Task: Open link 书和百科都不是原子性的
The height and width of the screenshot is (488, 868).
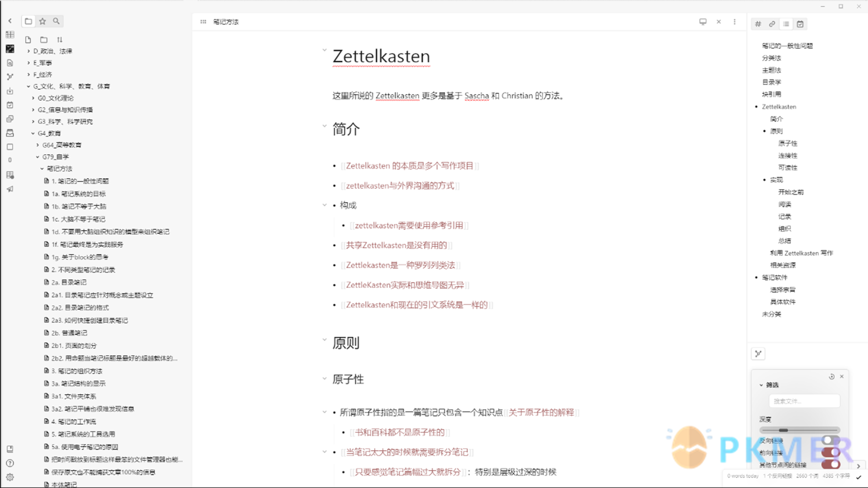Action: point(400,432)
